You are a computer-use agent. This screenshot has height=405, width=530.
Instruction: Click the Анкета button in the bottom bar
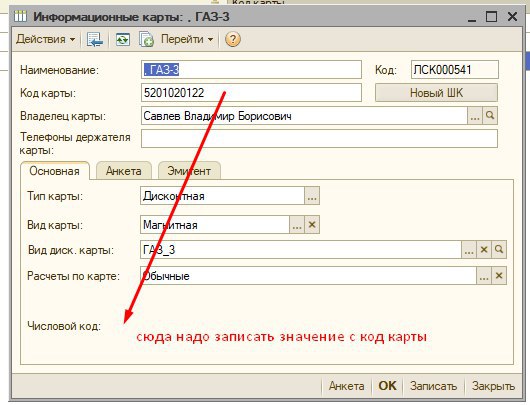[x=346, y=386]
